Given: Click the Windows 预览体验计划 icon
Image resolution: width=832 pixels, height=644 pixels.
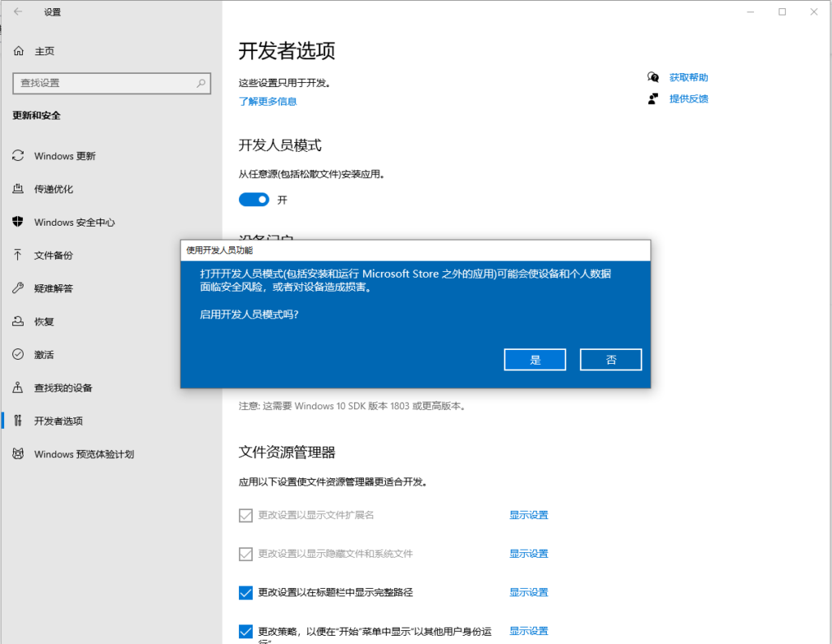Looking at the screenshot, I should click(18, 454).
